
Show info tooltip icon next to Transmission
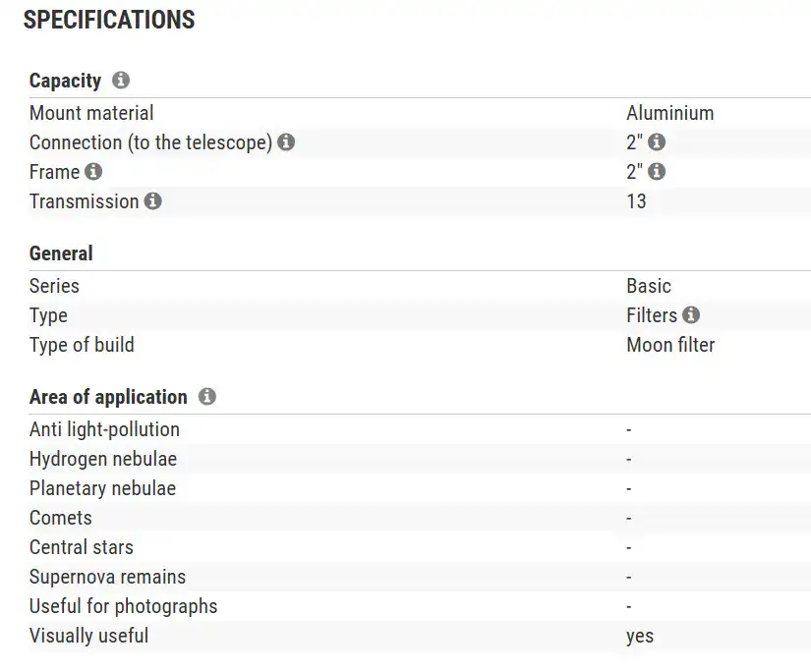152,201
